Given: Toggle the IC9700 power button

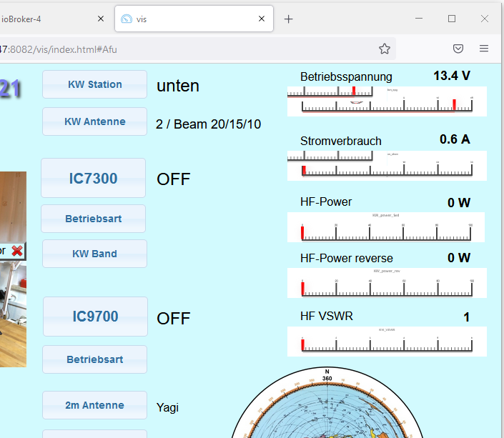Looking at the screenshot, I should (x=95, y=317).
